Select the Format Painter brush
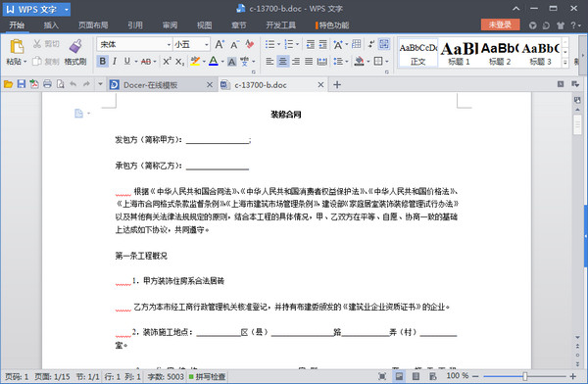Viewport: 588px width, 384px height. (75, 46)
